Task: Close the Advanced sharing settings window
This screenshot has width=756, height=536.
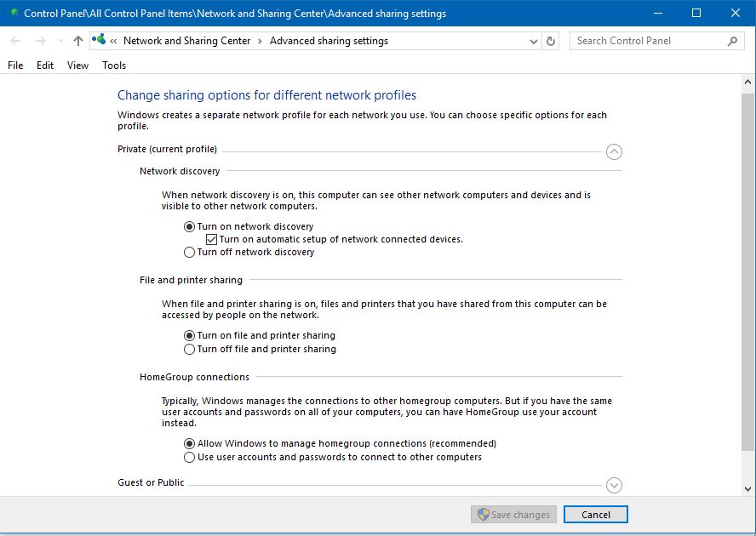Action: point(736,13)
